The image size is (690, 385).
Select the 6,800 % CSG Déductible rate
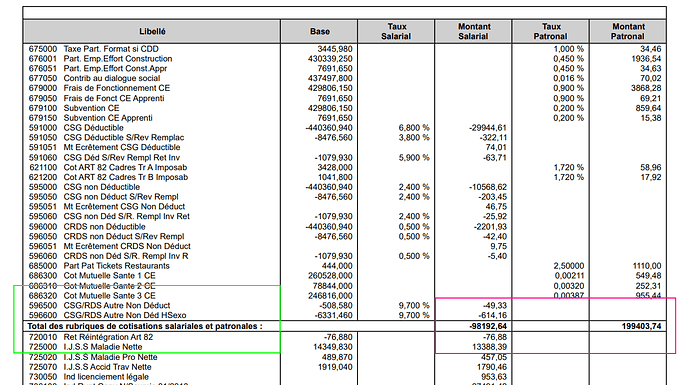[x=414, y=128]
